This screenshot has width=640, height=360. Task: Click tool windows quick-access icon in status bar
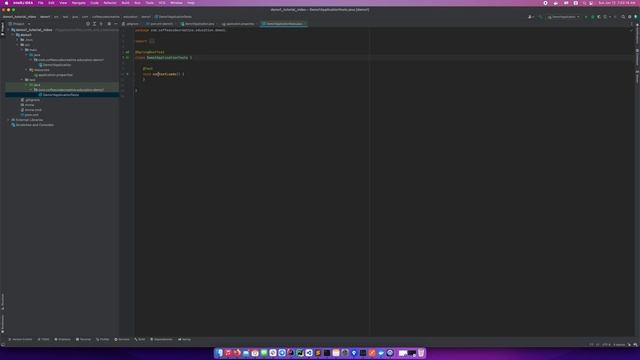pyautogui.click(x=3, y=344)
